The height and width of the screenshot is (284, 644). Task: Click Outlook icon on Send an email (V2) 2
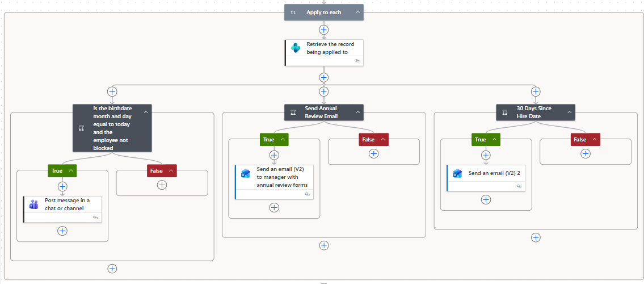point(457,173)
